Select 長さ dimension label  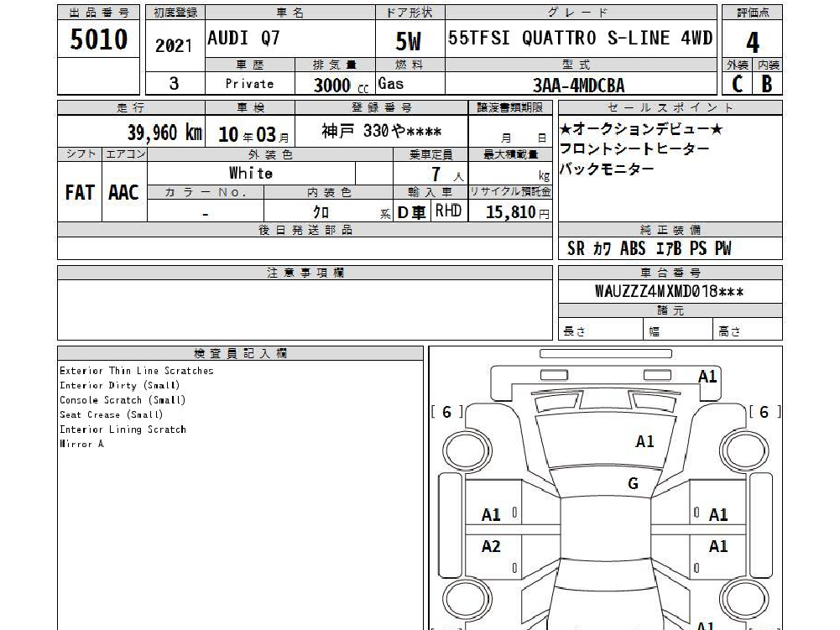pyautogui.click(x=574, y=331)
